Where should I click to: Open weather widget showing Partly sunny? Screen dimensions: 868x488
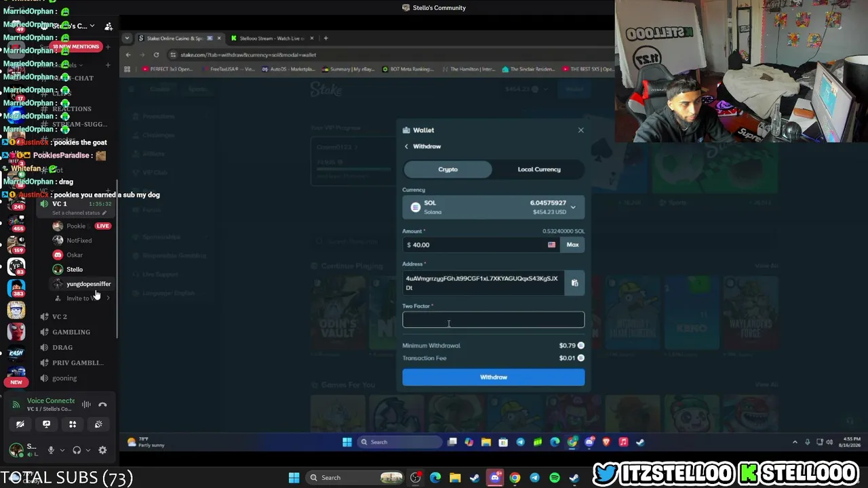pos(146,443)
